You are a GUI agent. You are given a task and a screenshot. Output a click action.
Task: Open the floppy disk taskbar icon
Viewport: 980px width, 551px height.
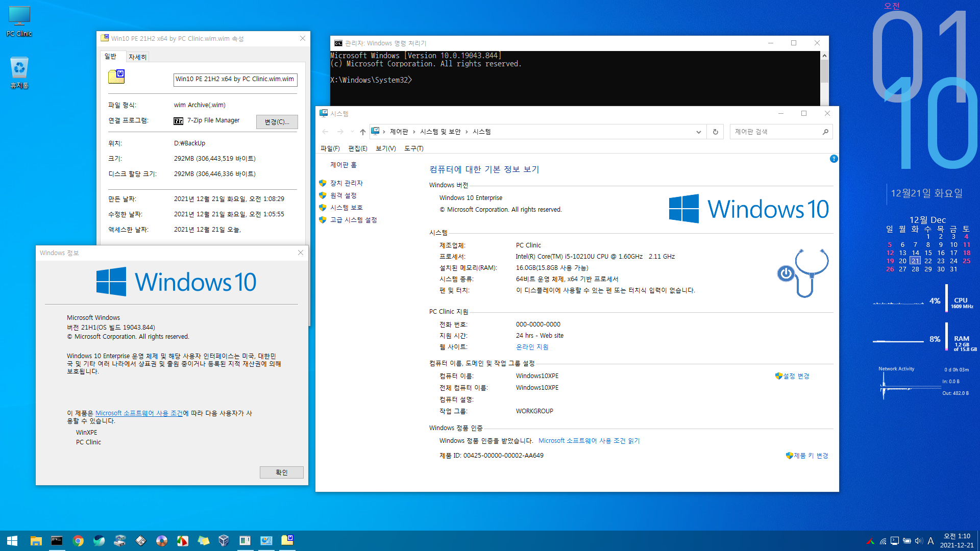coord(141,541)
